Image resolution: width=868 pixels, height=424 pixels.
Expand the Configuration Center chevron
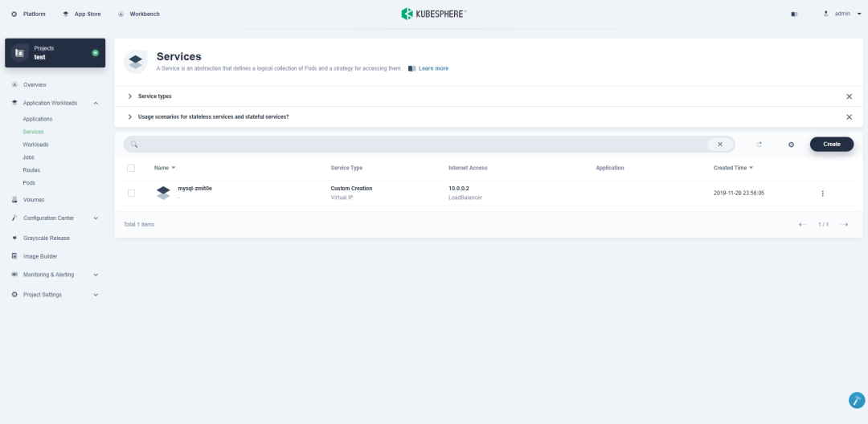pyautogui.click(x=96, y=218)
